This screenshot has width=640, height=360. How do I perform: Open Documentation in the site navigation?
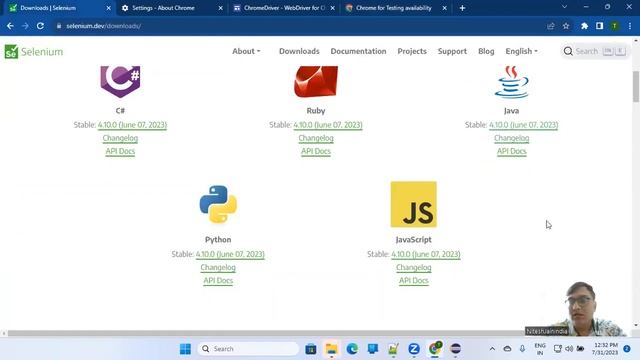(x=358, y=51)
